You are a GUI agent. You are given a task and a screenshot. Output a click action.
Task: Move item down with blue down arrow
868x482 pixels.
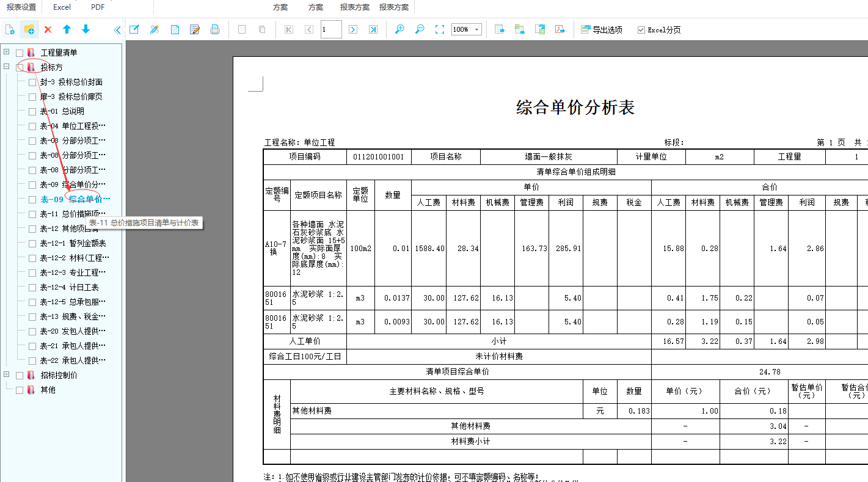[x=86, y=29]
